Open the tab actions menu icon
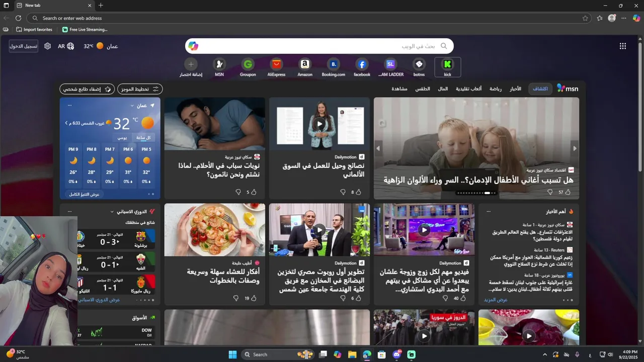This screenshot has width=644, height=362. pos(6,6)
